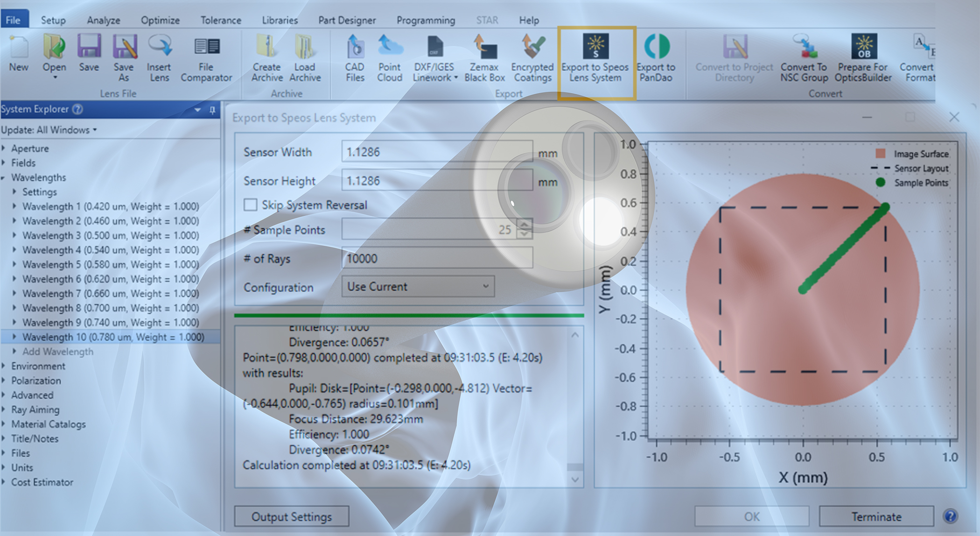Click the Convert To NSC Group icon

(x=804, y=58)
